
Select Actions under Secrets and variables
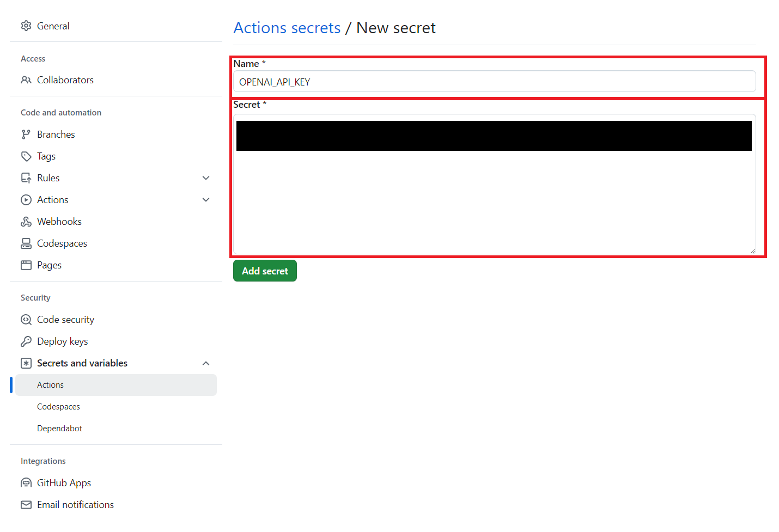pos(51,385)
